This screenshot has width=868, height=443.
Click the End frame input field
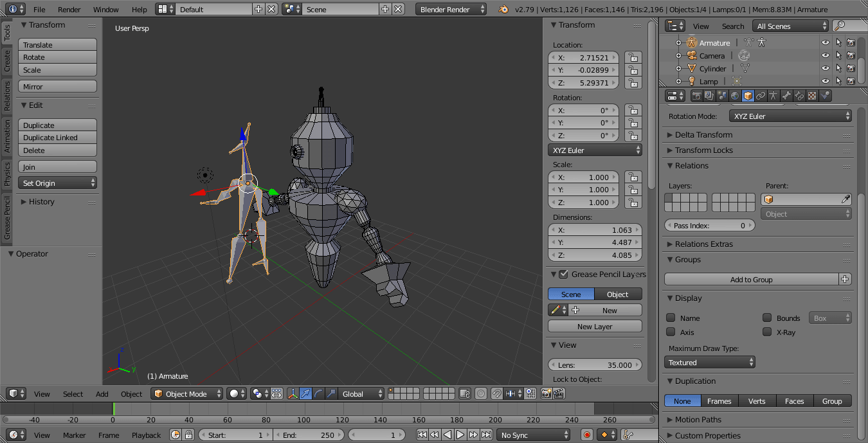[309, 435]
